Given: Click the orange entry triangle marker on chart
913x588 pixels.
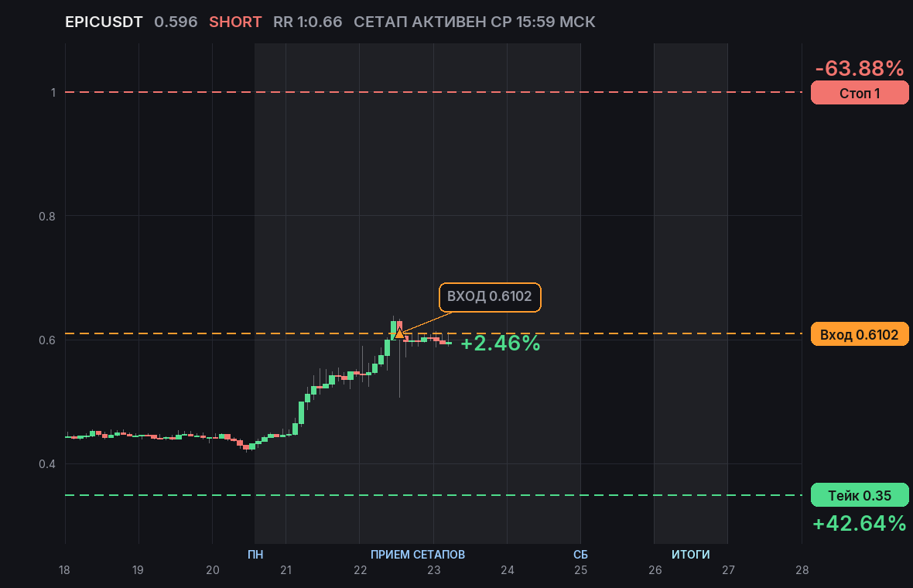Looking at the screenshot, I should click(x=398, y=333).
